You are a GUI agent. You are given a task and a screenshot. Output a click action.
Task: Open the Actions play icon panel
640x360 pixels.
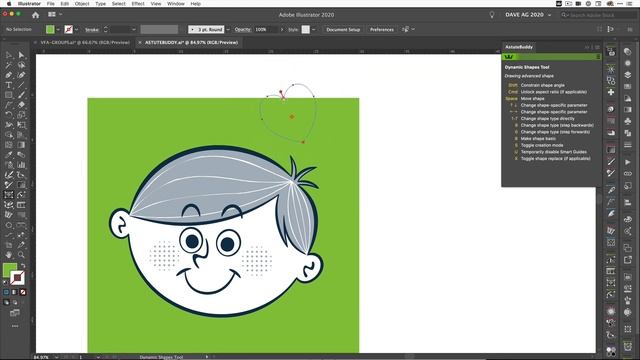tap(628, 162)
